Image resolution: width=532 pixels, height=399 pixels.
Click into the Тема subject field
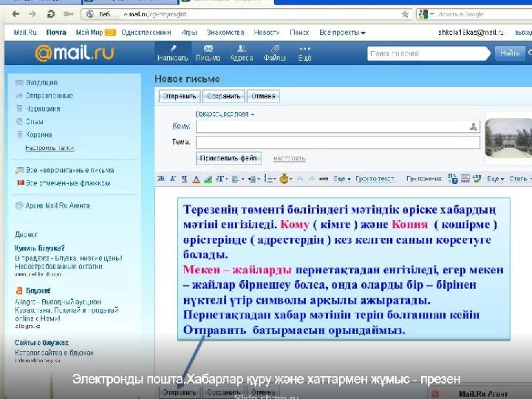(x=338, y=143)
